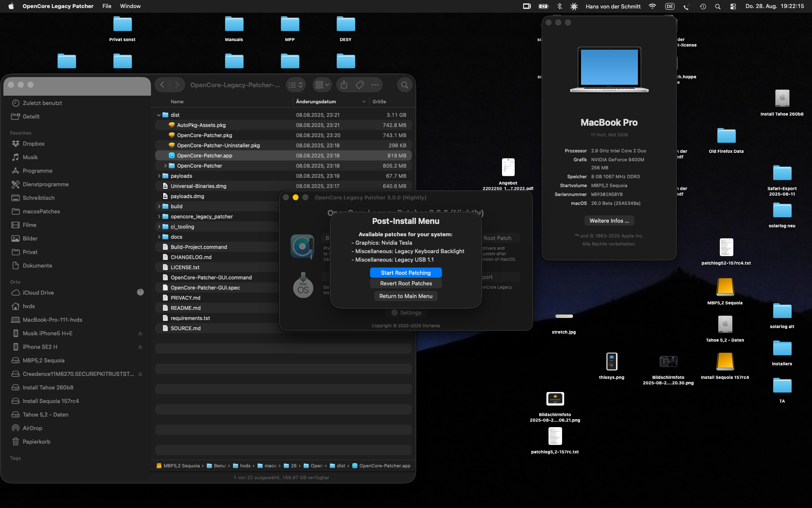812x508 pixels.
Task: Open the Window menu
Action: [x=130, y=6]
